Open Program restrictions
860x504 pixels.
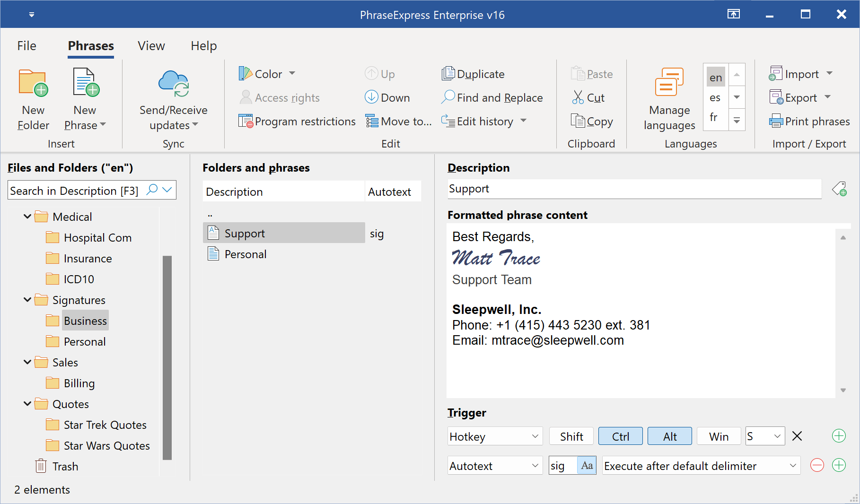pyautogui.click(x=297, y=121)
